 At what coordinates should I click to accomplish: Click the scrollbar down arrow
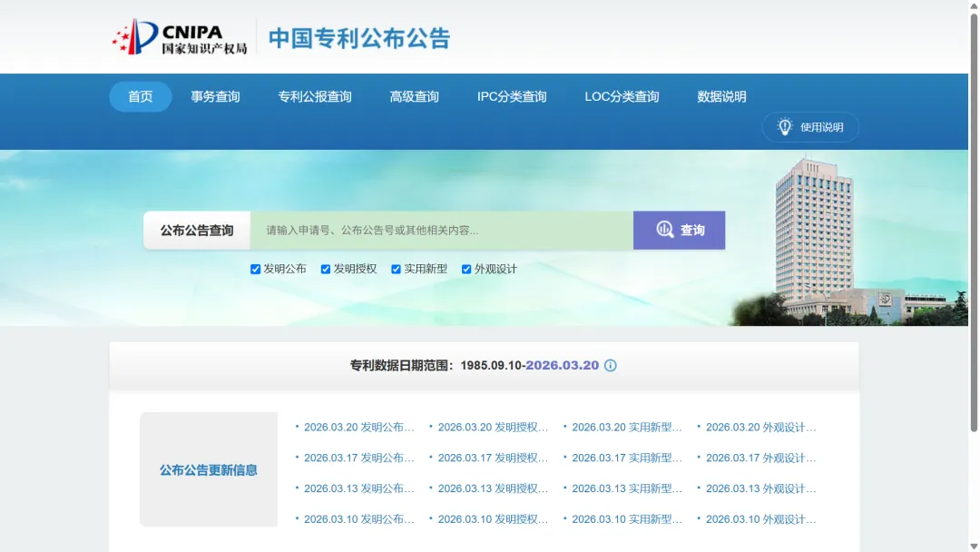pyautogui.click(x=974, y=547)
